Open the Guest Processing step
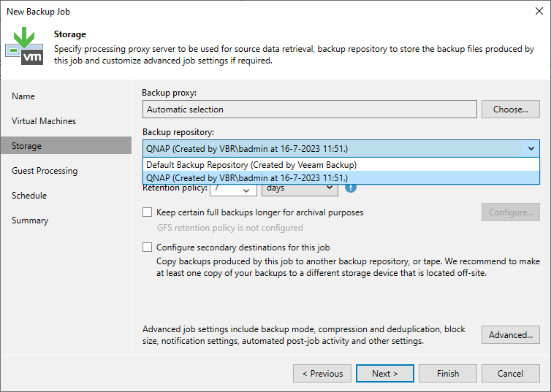The image size is (551, 392). (x=45, y=171)
